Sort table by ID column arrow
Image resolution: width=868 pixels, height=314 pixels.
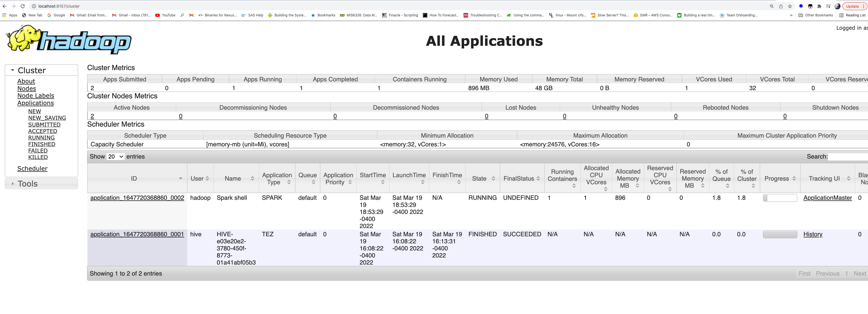pos(181,178)
